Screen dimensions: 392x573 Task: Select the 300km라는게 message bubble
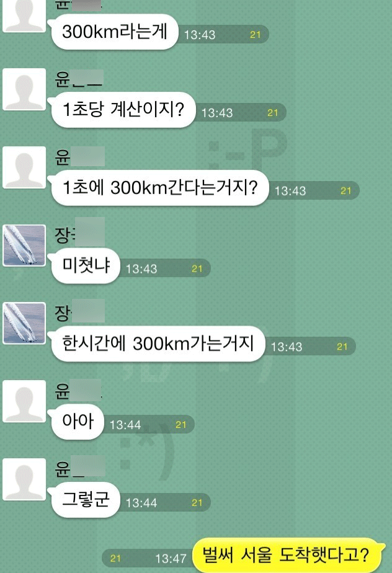click(115, 32)
